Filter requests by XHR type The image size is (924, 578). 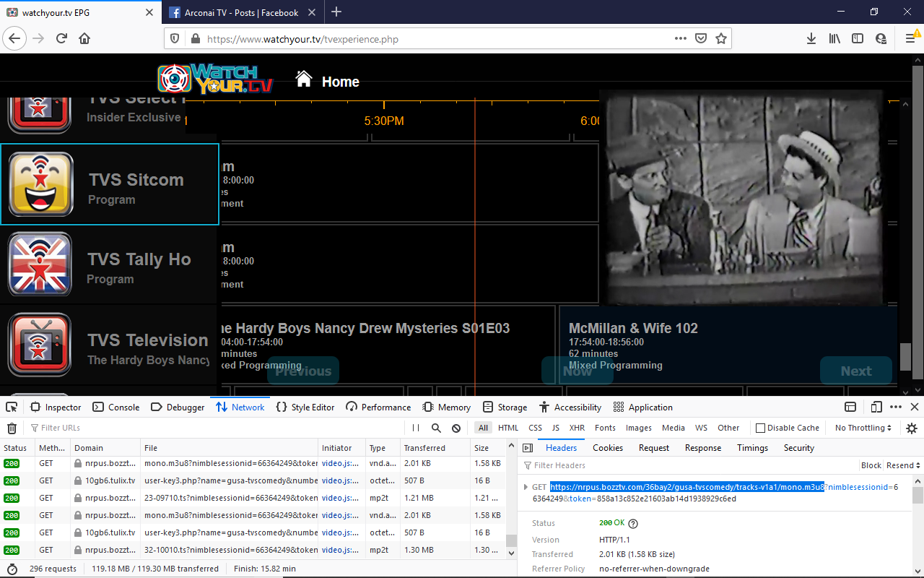click(x=577, y=428)
